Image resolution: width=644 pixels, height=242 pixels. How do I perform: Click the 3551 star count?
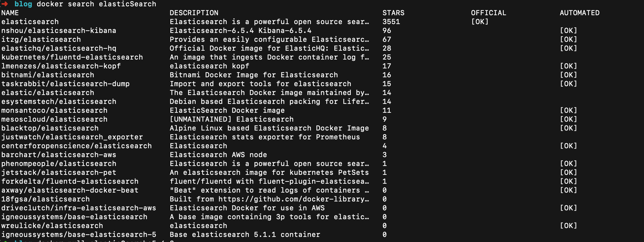[x=391, y=22]
